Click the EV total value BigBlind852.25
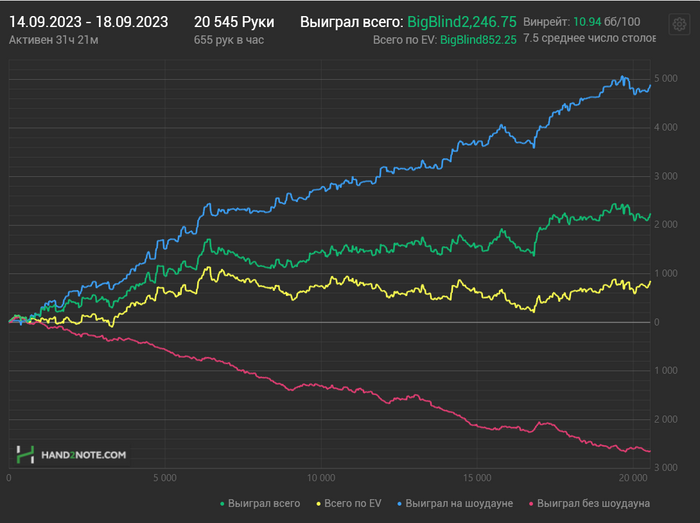700x523 pixels. tap(478, 40)
